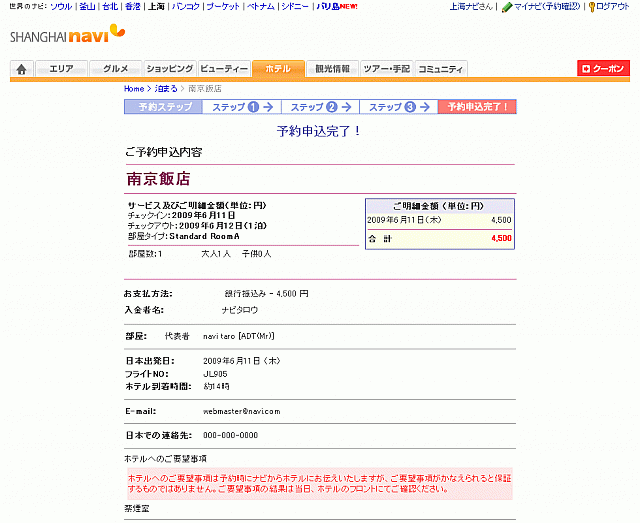640x523 pixels.
Task: Click the pencil icon next to マイナビ
Action: pyautogui.click(x=507, y=7)
